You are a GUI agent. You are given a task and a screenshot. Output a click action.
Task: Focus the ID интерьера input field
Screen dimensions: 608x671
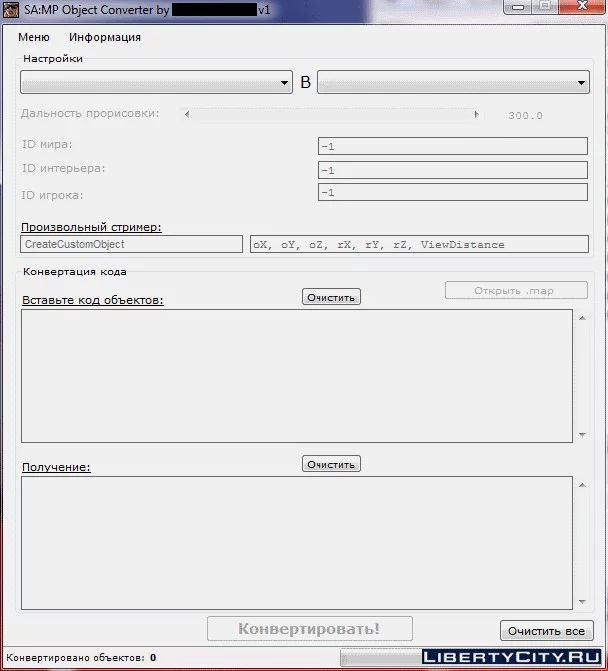click(453, 170)
